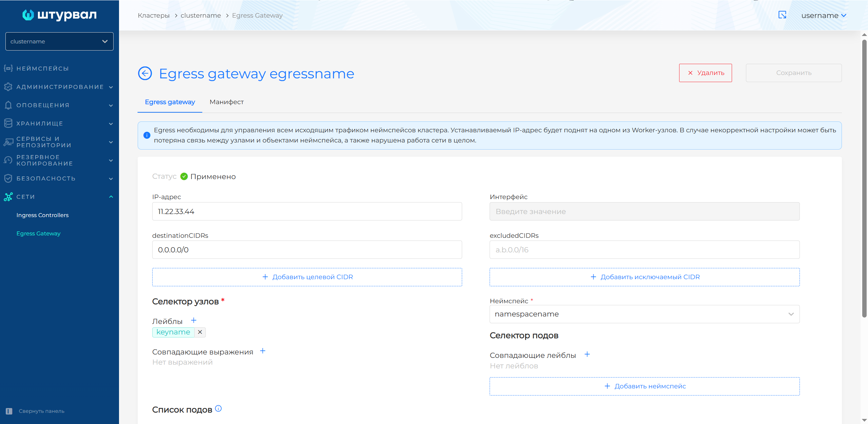868x424 pixels.
Task: Remove the keyname label with X
Action: (200, 332)
